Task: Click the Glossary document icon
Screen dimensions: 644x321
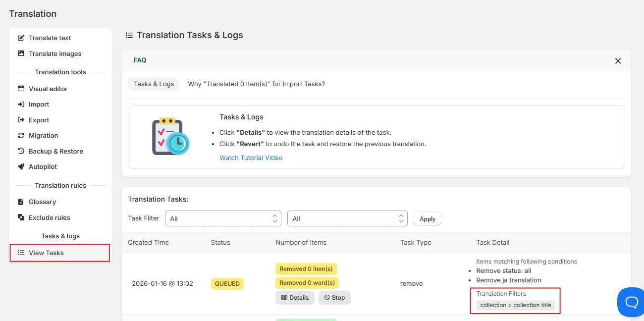Action: pyautogui.click(x=21, y=202)
